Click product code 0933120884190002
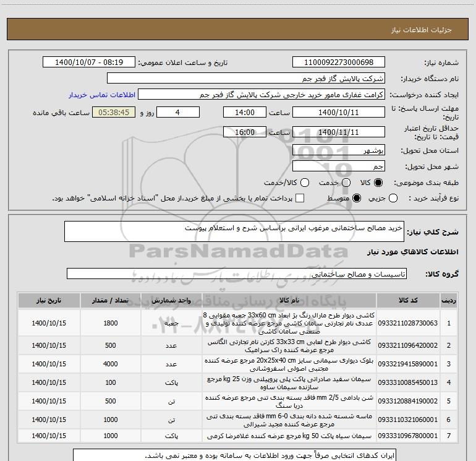 click(408, 401)
